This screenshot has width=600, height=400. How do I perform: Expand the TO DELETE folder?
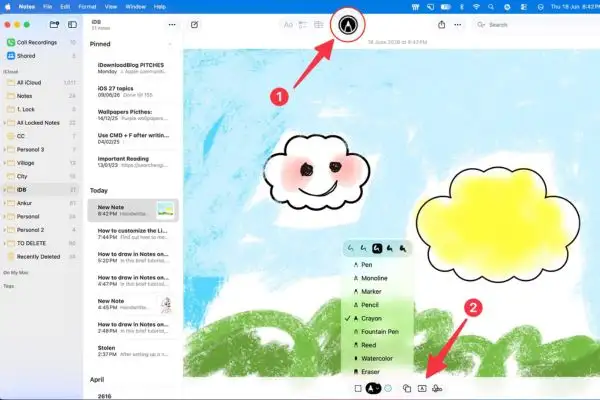4,243
